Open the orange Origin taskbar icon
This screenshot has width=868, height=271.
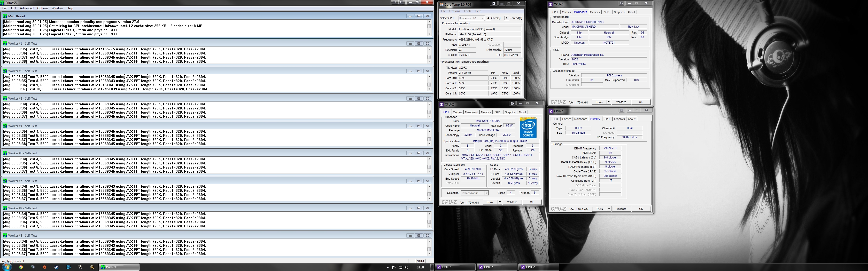click(44, 267)
